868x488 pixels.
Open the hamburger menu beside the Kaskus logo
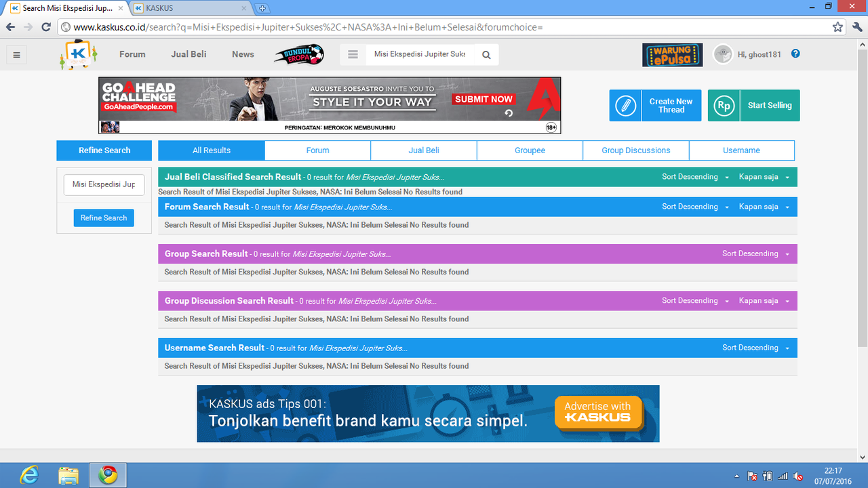[x=17, y=55]
